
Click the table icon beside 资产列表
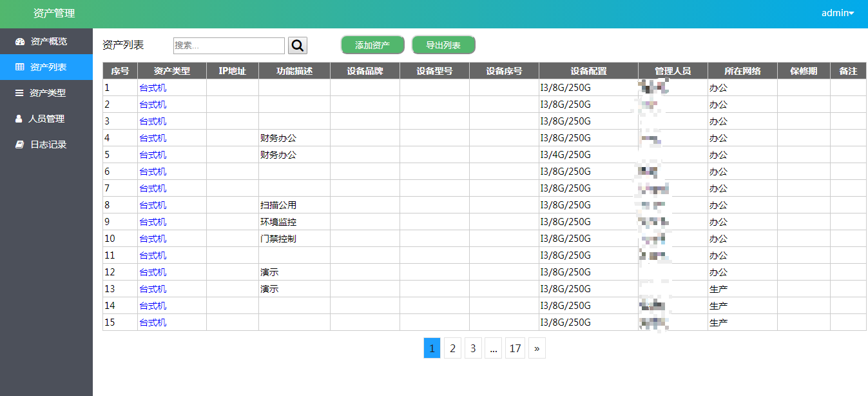(19, 67)
